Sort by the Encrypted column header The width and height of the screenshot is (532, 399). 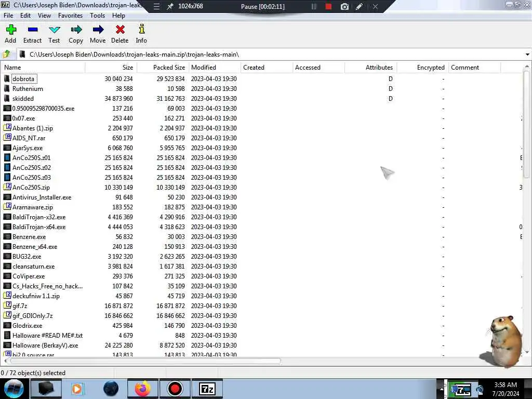pos(422,68)
